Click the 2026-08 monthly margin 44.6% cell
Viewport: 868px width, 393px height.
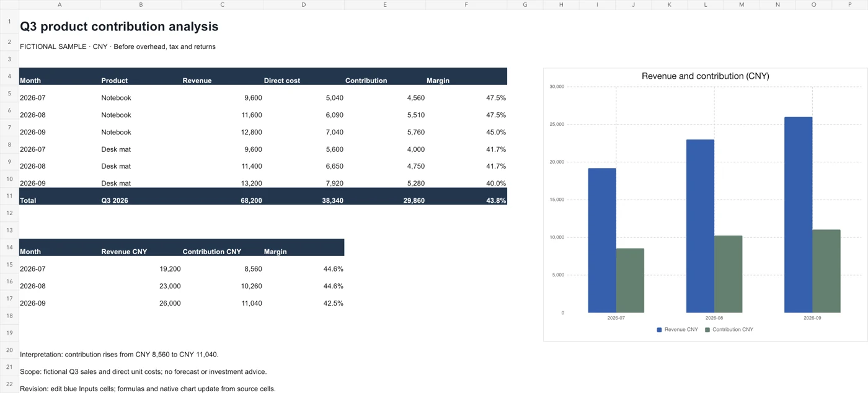click(x=304, y=286)
